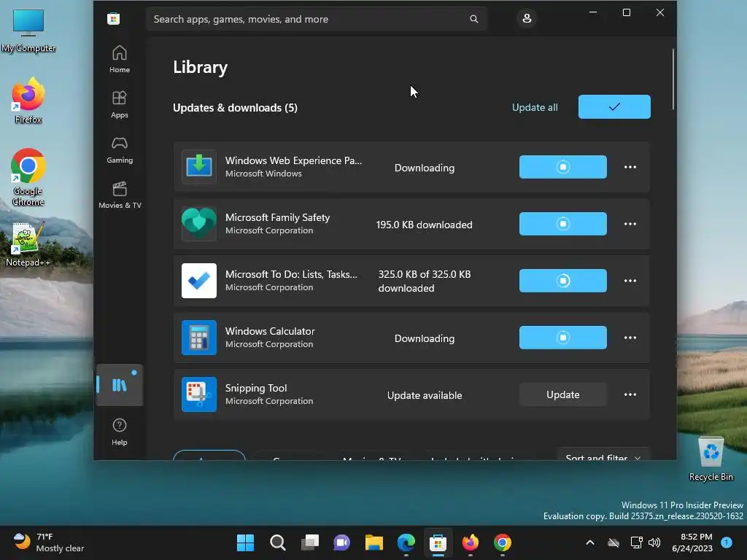Screen dimensions: 747x560
Task: Open more options for Microsoft To Do
Action: point(630,281)
